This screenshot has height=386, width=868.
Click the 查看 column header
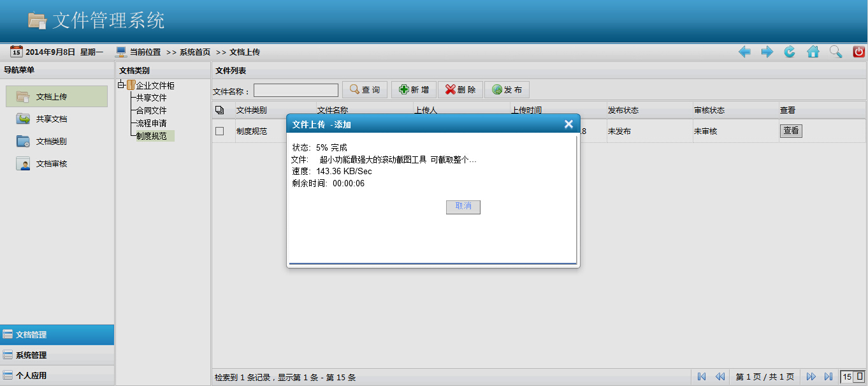(788, 110)
